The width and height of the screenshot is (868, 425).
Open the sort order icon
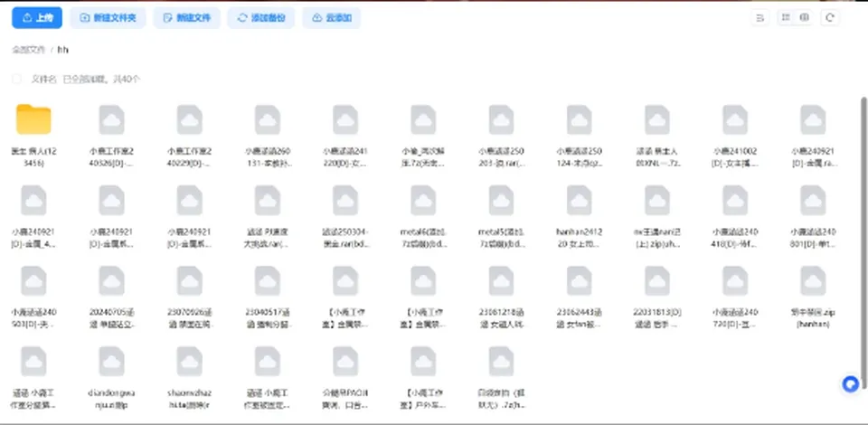760,18
